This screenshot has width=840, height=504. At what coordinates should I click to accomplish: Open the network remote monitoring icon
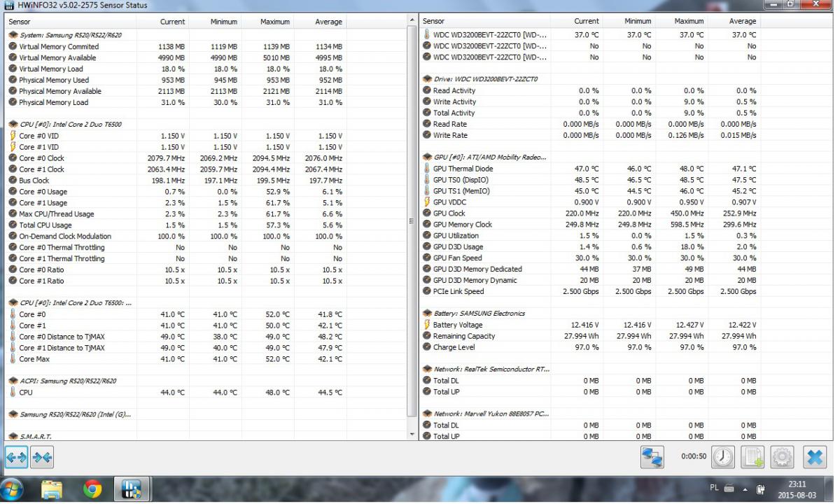pos(652,457)
